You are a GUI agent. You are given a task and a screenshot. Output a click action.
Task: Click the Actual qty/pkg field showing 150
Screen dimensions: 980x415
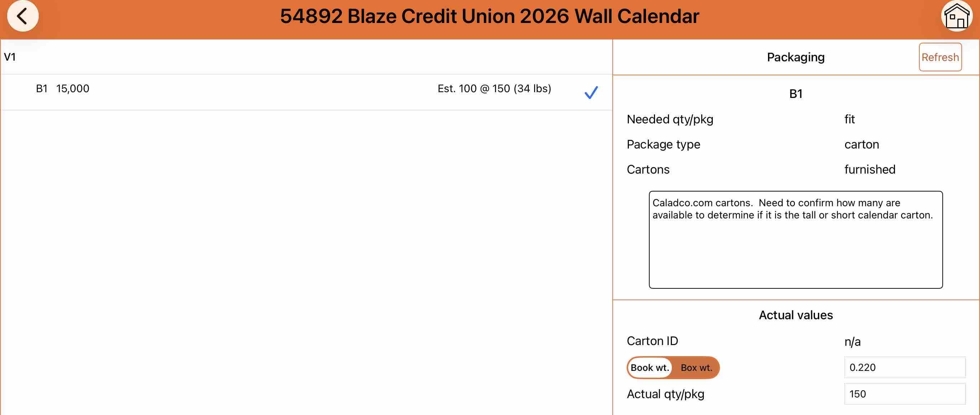[x=904, y=394]
